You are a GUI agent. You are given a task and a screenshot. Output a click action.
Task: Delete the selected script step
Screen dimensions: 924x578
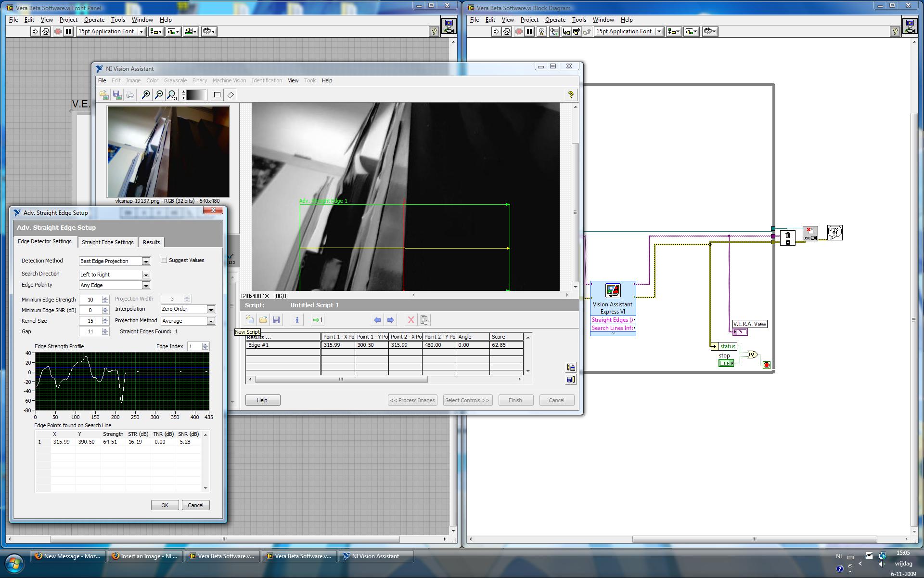[411, 320]
